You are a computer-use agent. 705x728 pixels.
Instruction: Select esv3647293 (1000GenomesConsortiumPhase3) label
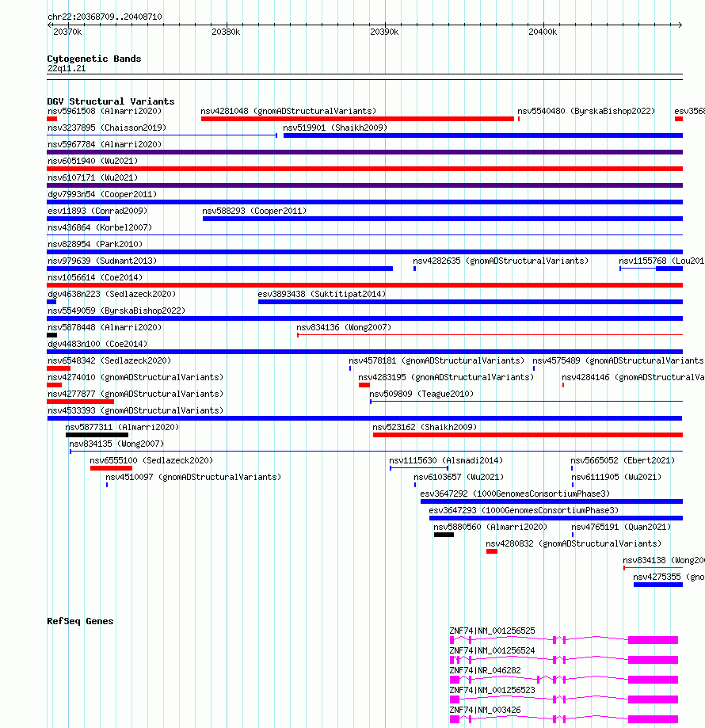(524, 511)
